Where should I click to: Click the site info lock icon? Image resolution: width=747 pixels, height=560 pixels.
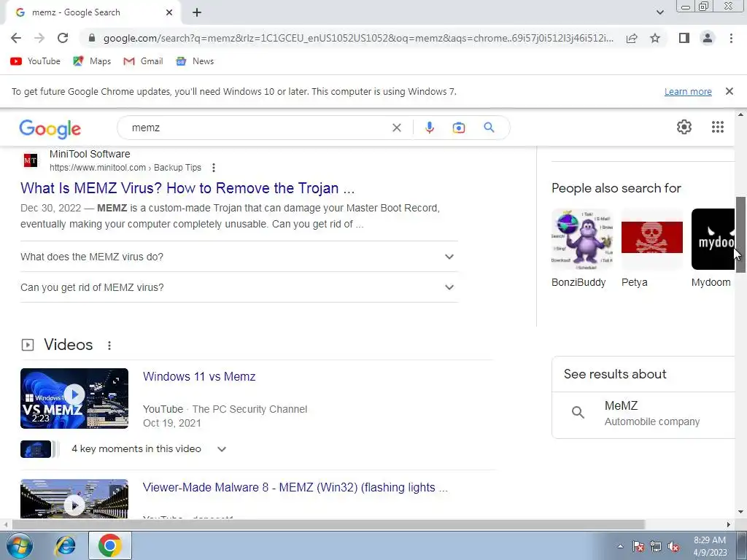coord(92,38)
